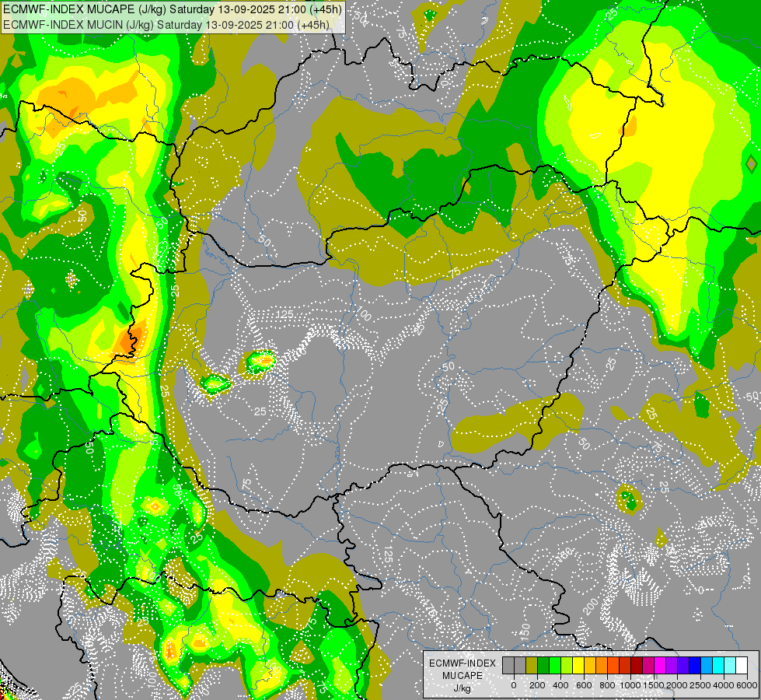Choose the pure yellow legend swatch

tap(578, 665)
